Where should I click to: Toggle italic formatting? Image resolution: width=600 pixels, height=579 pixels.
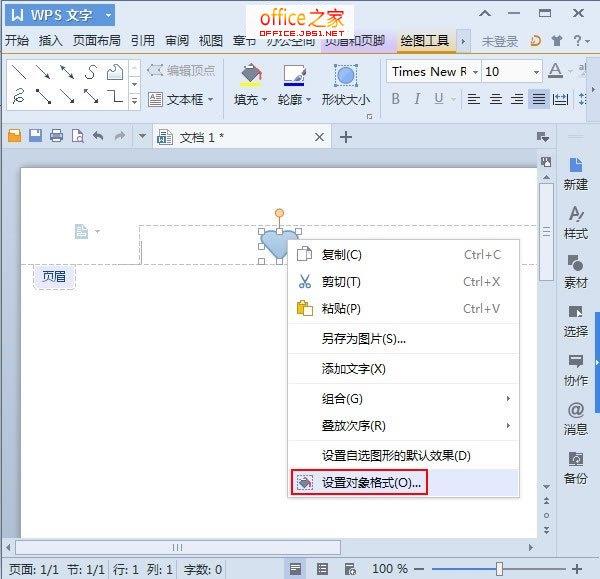pyautogui.click(x=417, y=99)
